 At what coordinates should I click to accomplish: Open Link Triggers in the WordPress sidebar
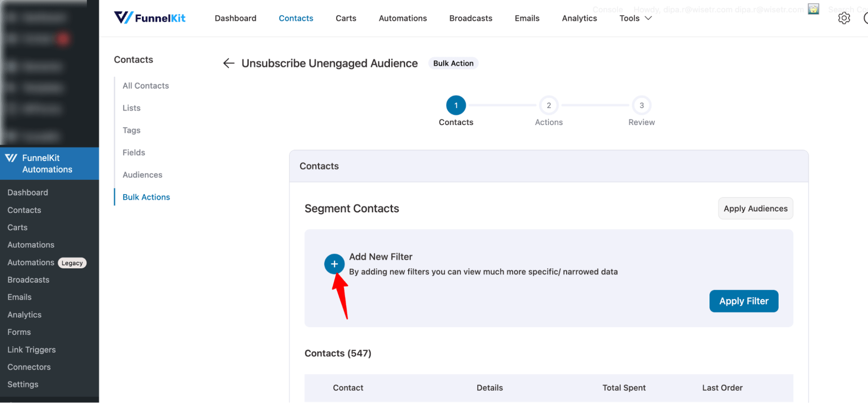[x=32, y=350]
